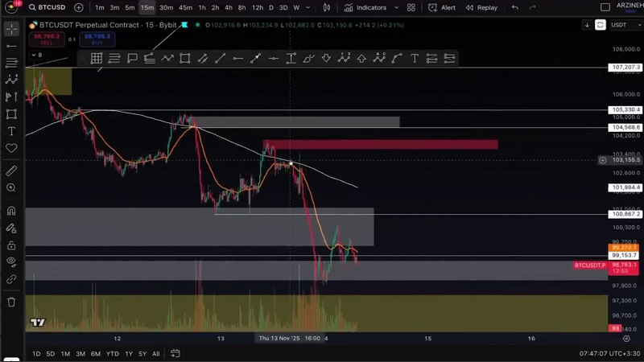
Task: Toggle lock all drawing tools
Action: pyautogui.click(x=11, y=245)
